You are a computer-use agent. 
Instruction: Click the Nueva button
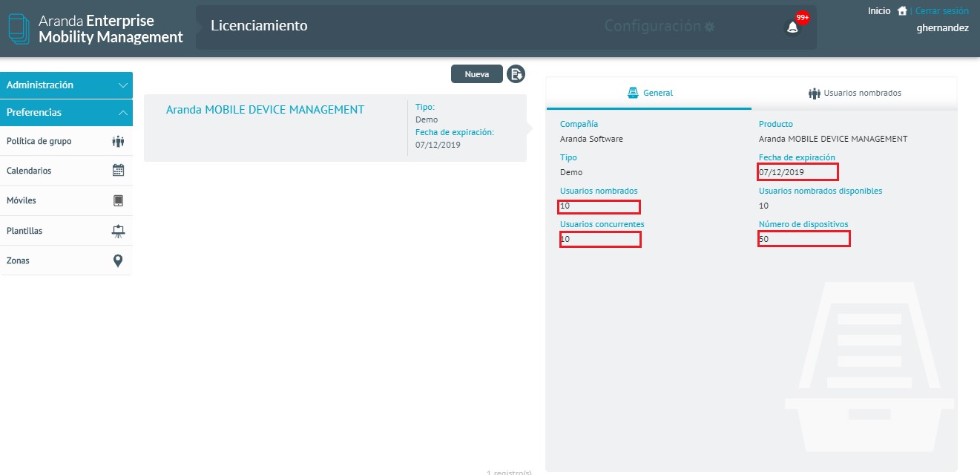pyautogui.click(x=477, y=74)
